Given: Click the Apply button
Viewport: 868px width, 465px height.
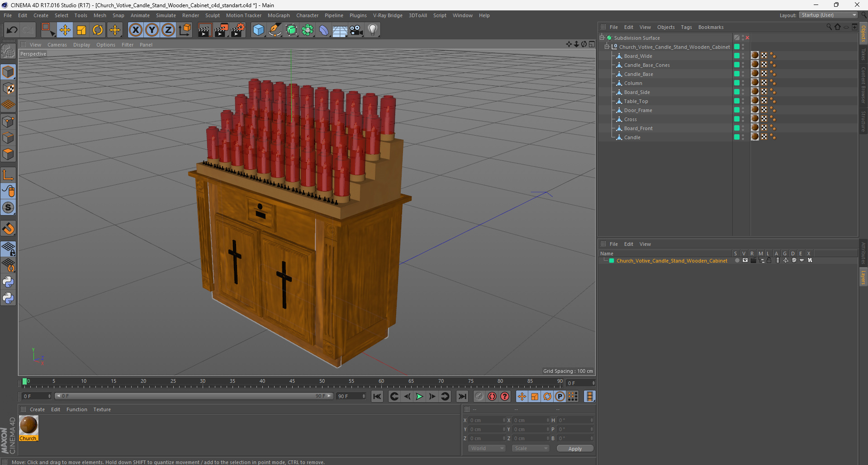Looking at the screenshot, I should pyautogui.click(x=575, y=448).
